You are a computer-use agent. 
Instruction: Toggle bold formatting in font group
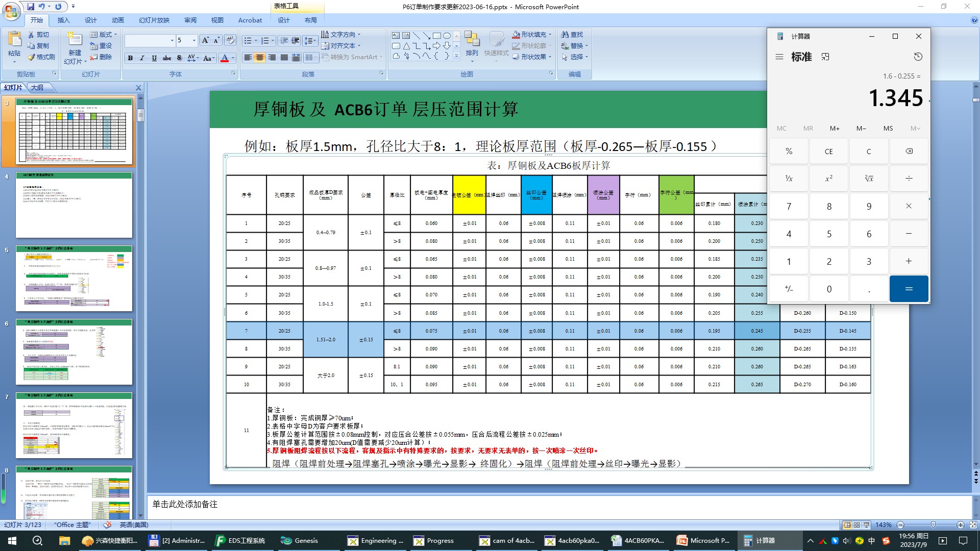[x=130, y=58]
